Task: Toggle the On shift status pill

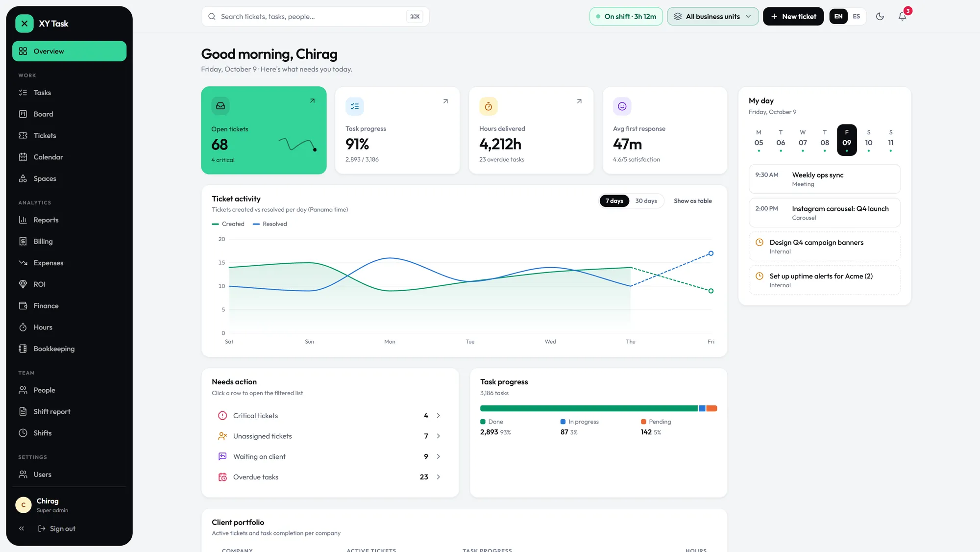Action: (626, 16)
